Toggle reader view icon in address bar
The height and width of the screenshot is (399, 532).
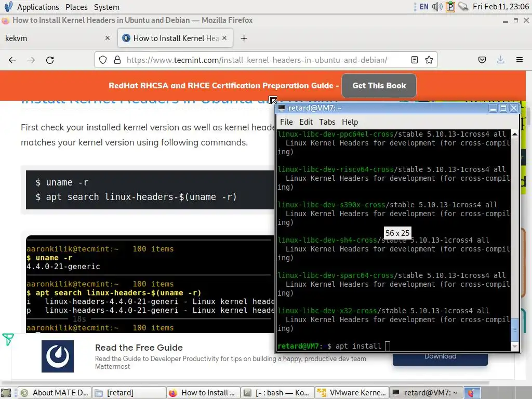414,60
